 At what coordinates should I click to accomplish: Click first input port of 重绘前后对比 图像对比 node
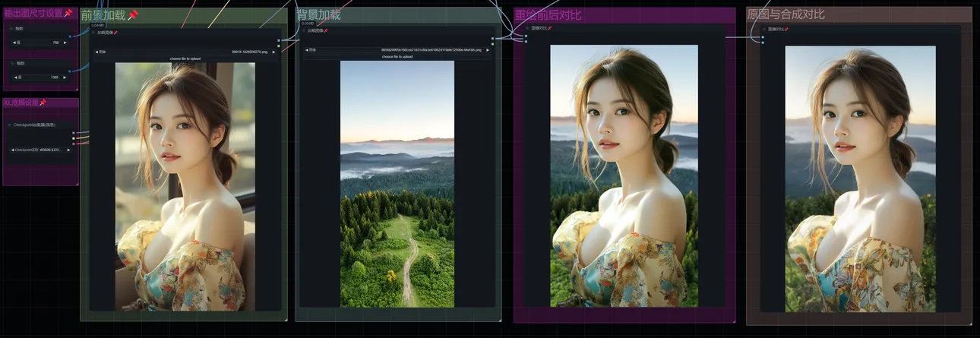(x=526, y=36)
